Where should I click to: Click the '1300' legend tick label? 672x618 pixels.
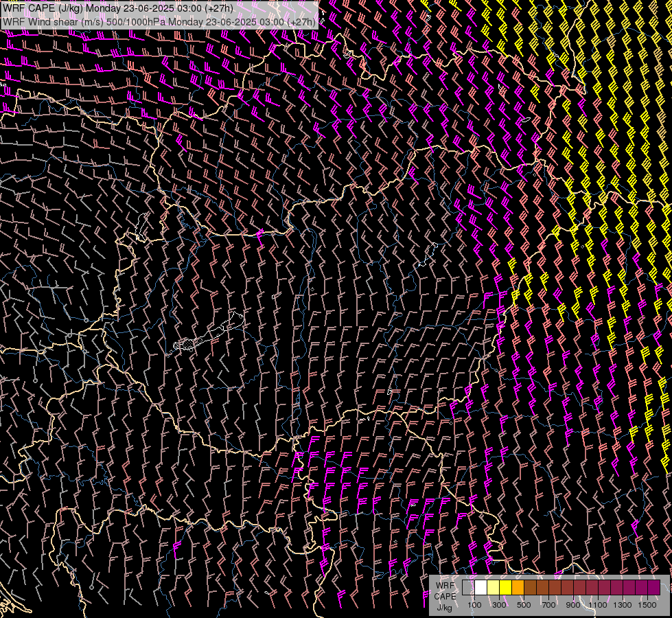623,605
